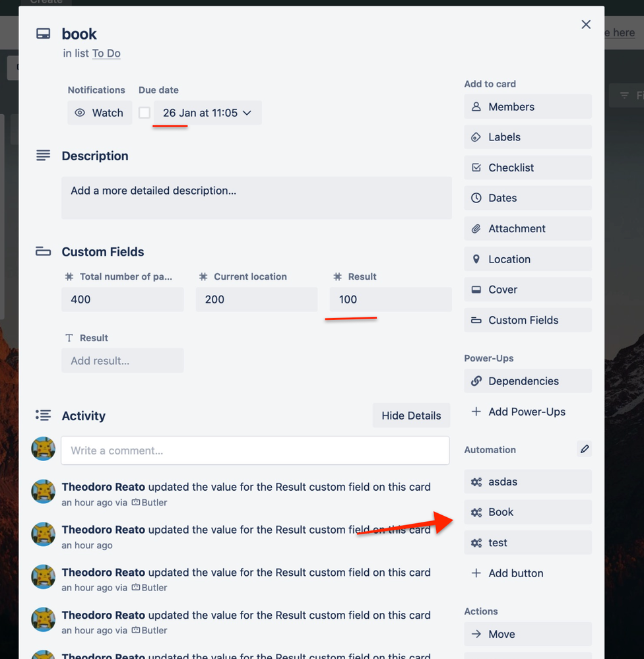Click the comment input field
Image resolution: width=644 pixels, height=659 pixels.
[255, 451]
